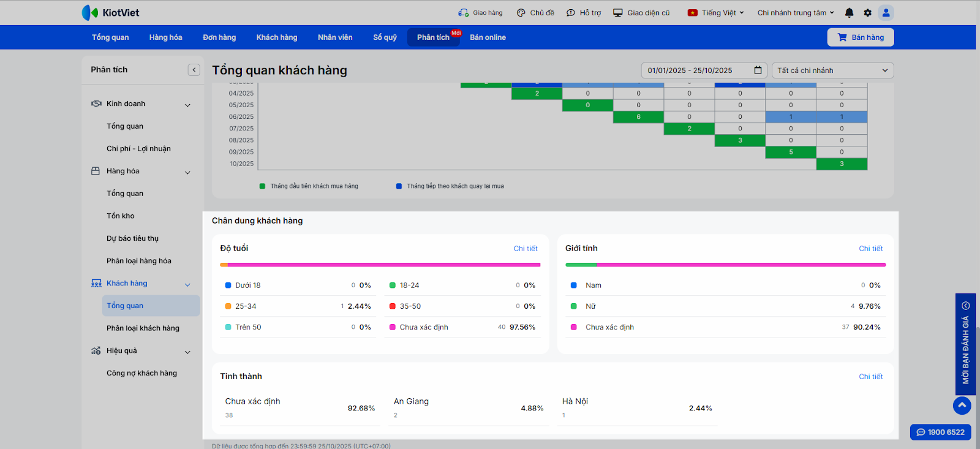Click the user account avatar icon
This screenshot has width=980, height=449.
coord(886,13)
